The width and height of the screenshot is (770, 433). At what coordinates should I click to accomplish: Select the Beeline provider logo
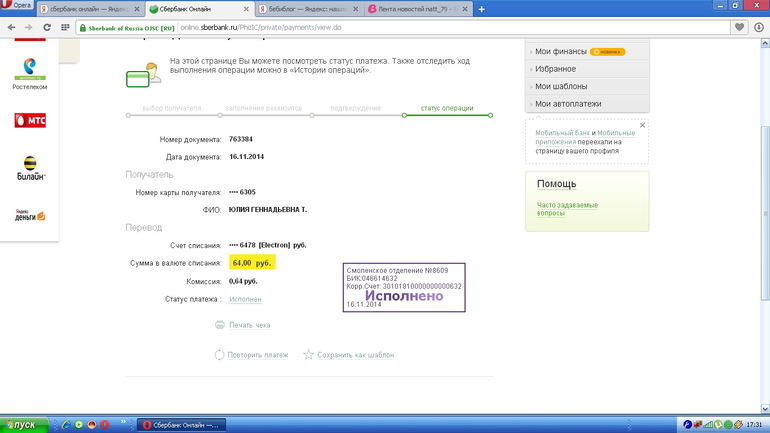coord(29,167)
